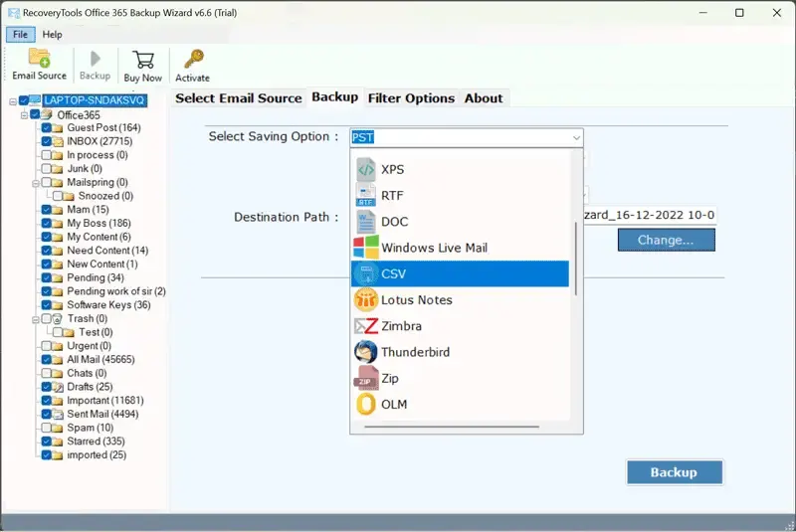Toggle the My Boss (186) checkbox

46,224
